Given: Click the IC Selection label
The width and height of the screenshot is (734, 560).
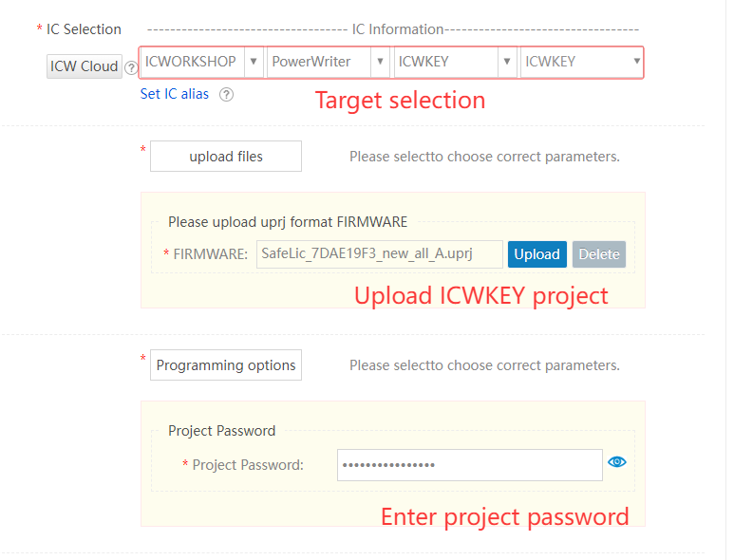Looking at the screenshot, I should 84,29.
